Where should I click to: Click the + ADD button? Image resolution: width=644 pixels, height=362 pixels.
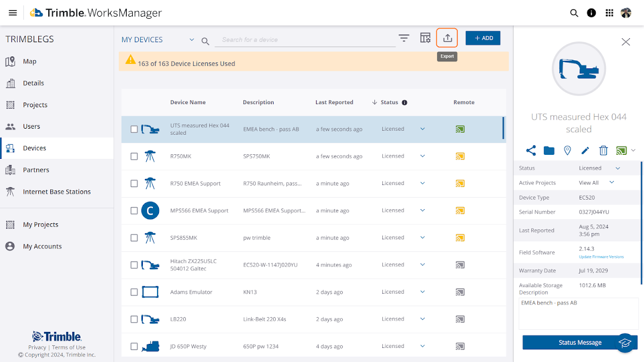(483, 38)
